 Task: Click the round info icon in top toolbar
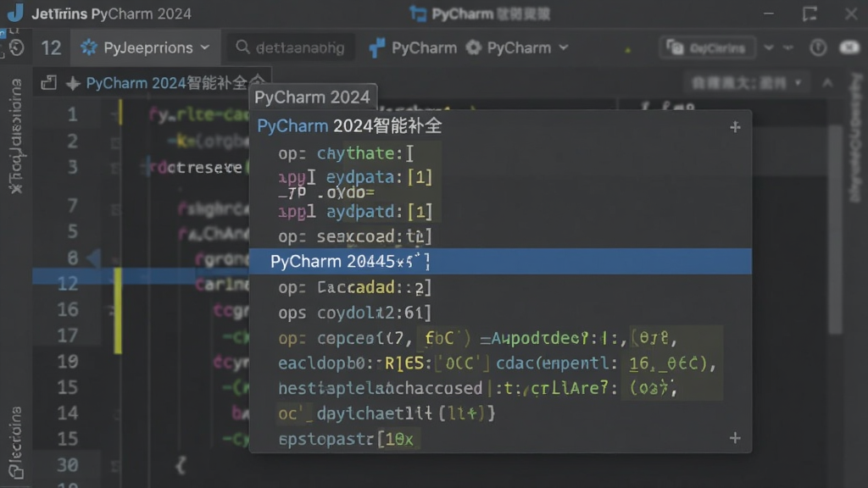(818, 48)
